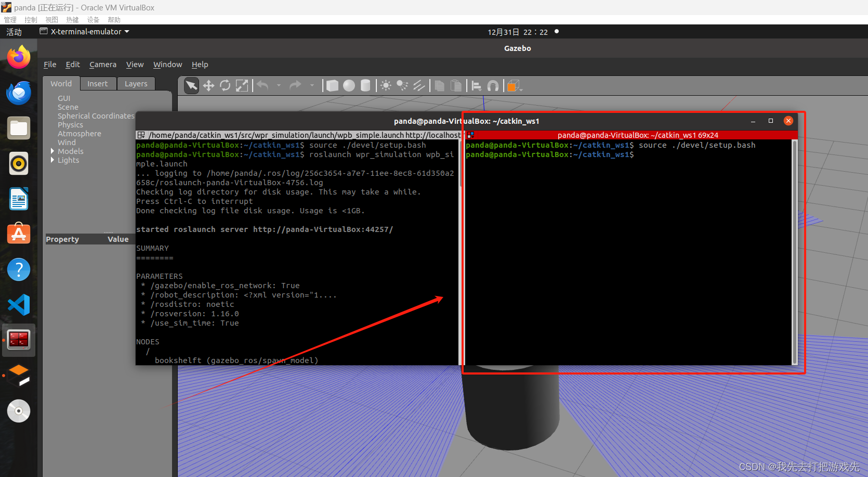Click the right terminal pane title bar
868x477 pixels.
[631, 135]
